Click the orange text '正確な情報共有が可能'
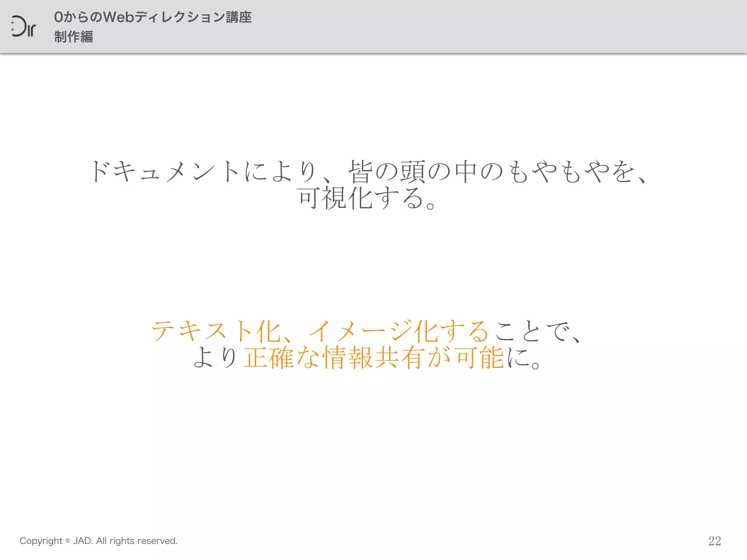The width and height of the screenshot is (747, 560). [373, 358]
